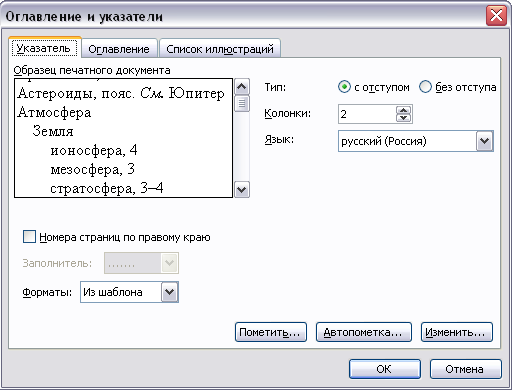Click the preview scrollbar thumb
Image resolution: width=512 pixels, height=391 pixels.
[x=242, y=104]
